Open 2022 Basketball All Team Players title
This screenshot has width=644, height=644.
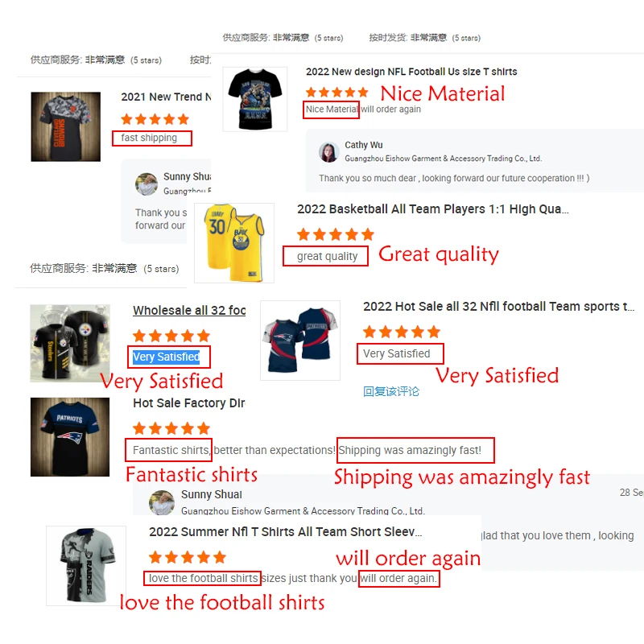(433, 209)
